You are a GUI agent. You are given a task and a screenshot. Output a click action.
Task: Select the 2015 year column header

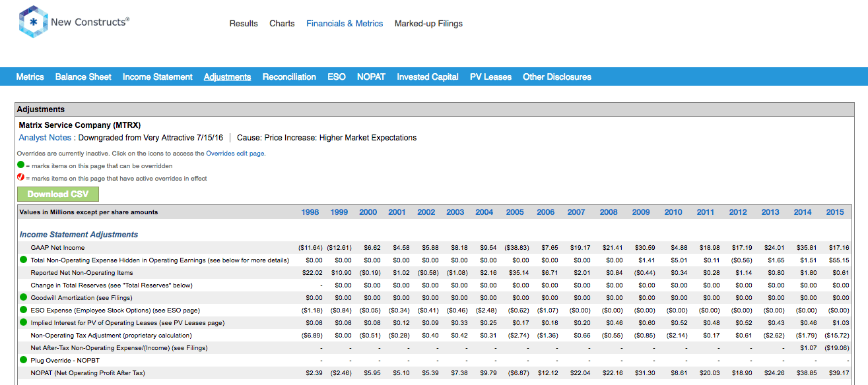[835, 212]
